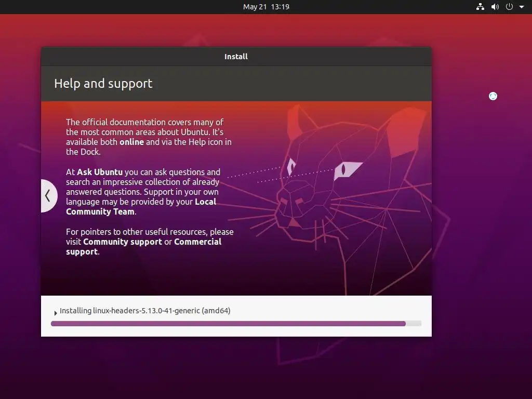Screen dimensions: 532x399
Task: Open the volume speaker icon
Action: pyautogui.click(x=495, y=7)
